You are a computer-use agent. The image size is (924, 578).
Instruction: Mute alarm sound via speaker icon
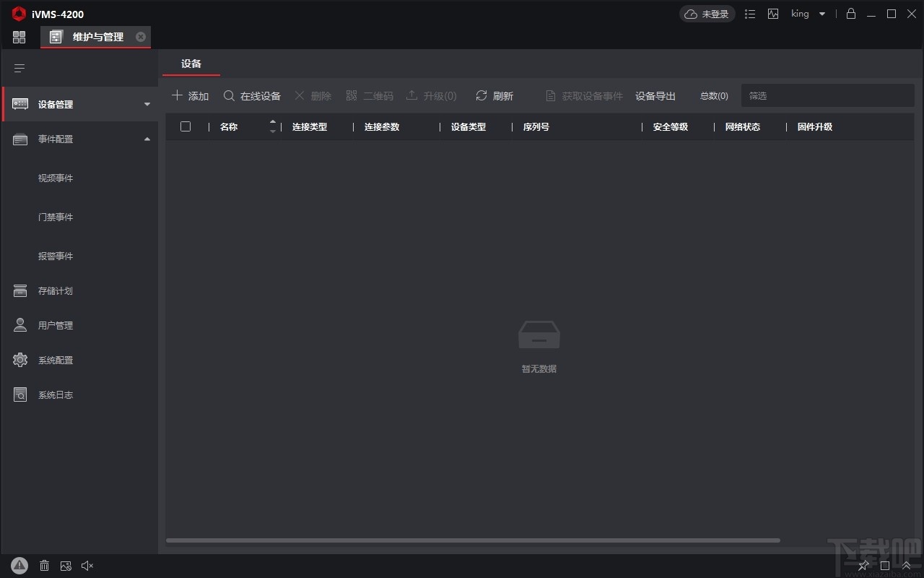coord(87,565)
